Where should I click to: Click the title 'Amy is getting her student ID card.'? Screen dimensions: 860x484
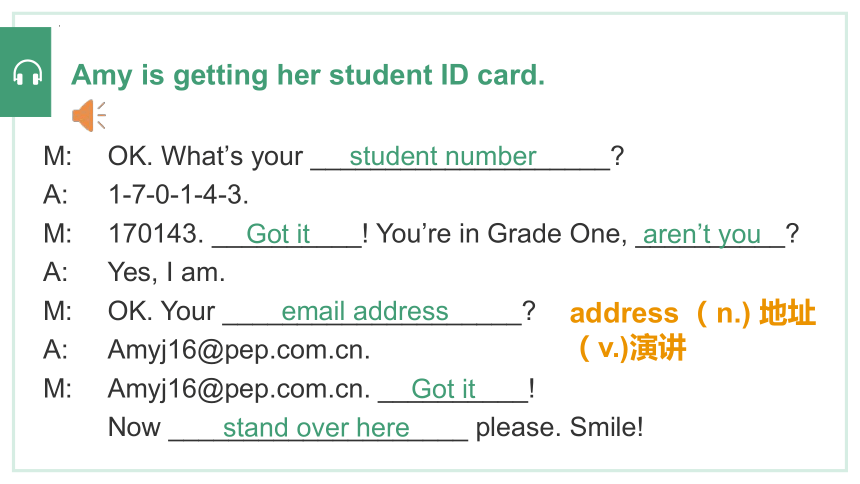[308, 75]
